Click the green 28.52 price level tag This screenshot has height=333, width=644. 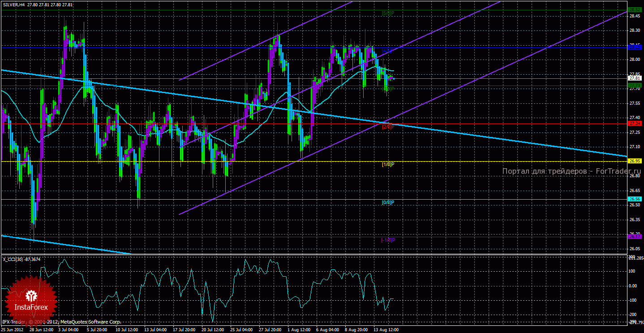click(x=634, y=9)
